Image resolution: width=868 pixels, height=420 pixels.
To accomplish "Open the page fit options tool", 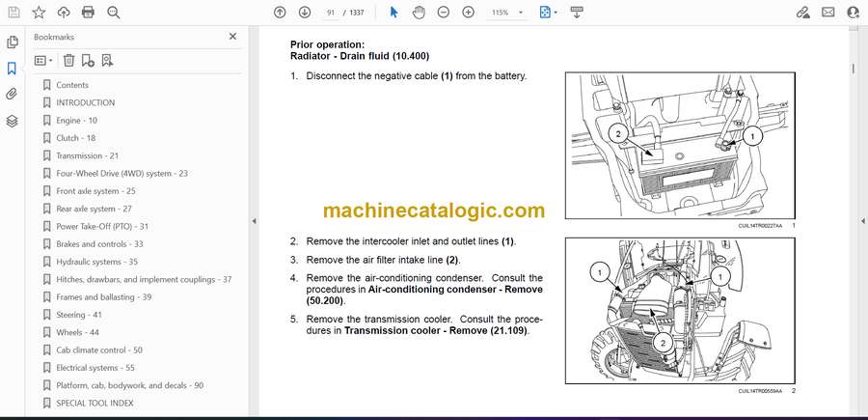I will tap(545, 13).
